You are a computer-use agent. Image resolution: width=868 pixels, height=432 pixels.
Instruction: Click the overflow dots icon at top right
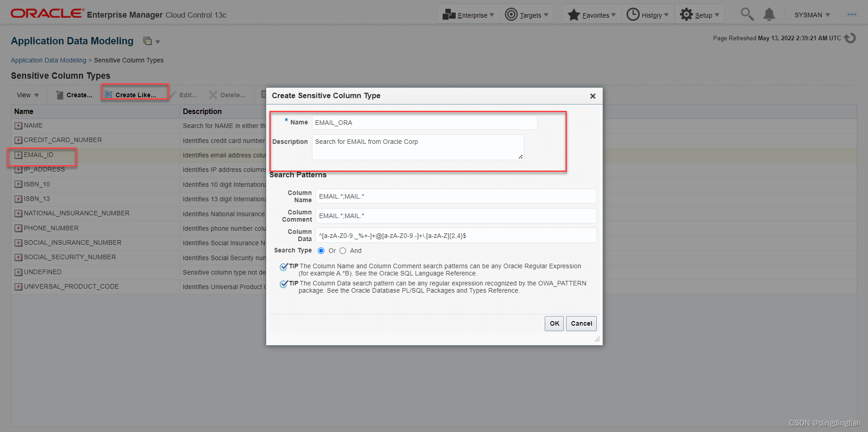point(851,14)
